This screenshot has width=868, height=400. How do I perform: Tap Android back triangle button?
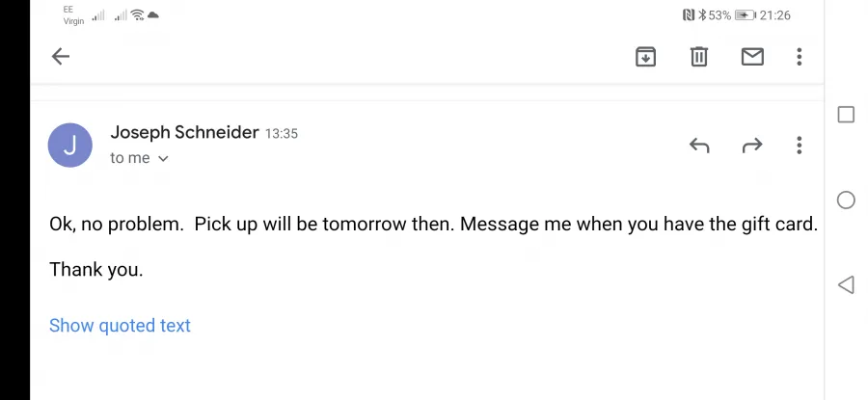(x=846, y=285)
